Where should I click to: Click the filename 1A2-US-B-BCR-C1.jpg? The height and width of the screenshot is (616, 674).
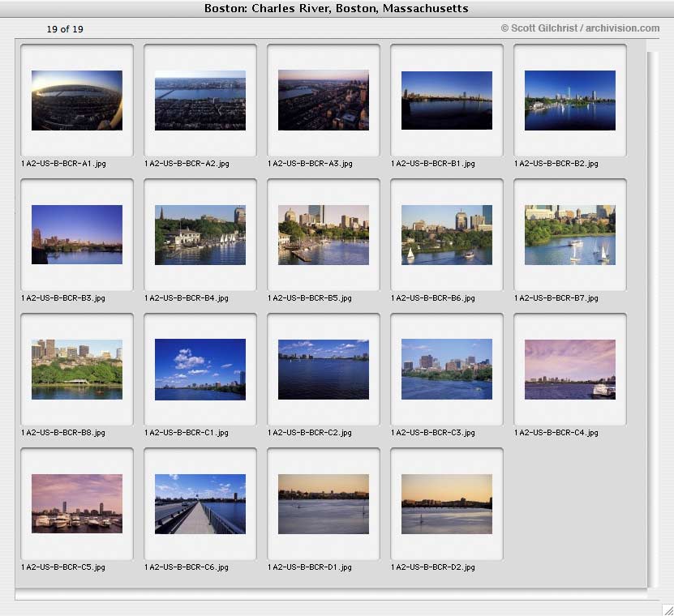point(187,433)
